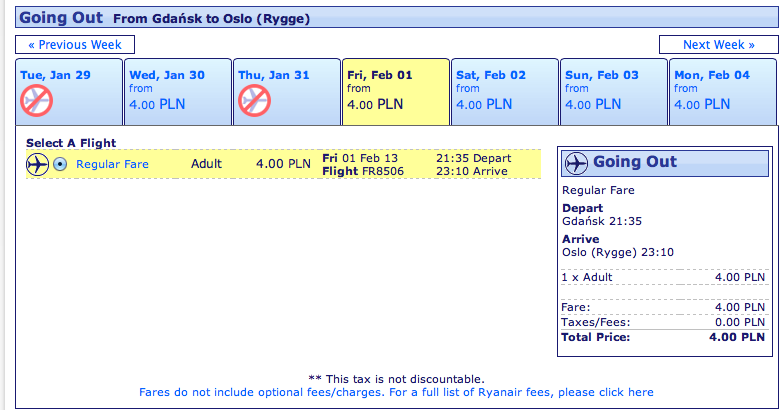Click Gdańsk 21:35 departure in summary
The image size is (783, 410).
pyautogui.click(x=602, y=221)
